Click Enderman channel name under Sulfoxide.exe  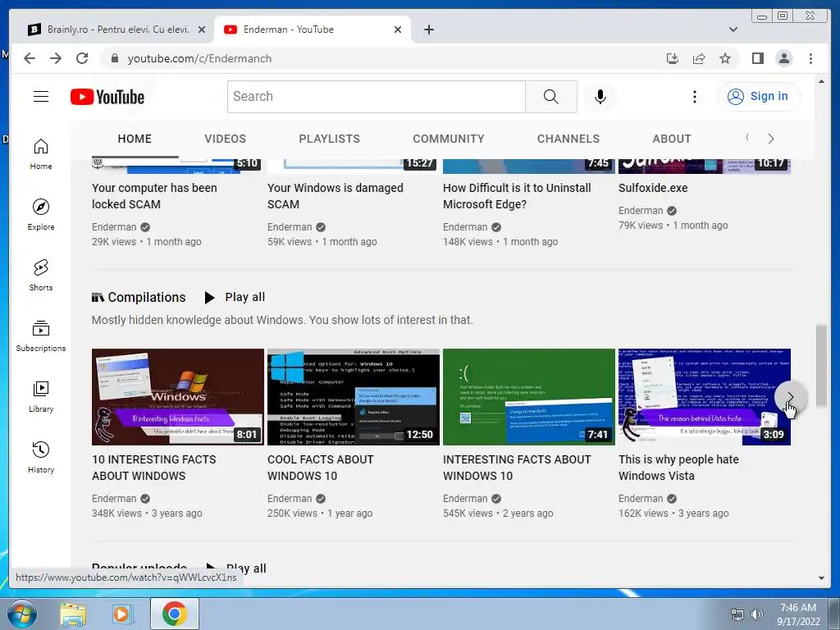641,211
